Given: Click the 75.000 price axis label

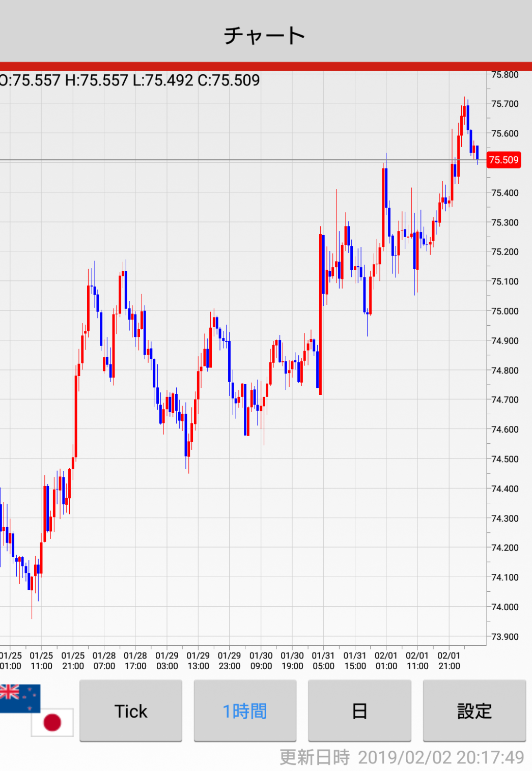Looking at the screenshot, I should [505, 311].
